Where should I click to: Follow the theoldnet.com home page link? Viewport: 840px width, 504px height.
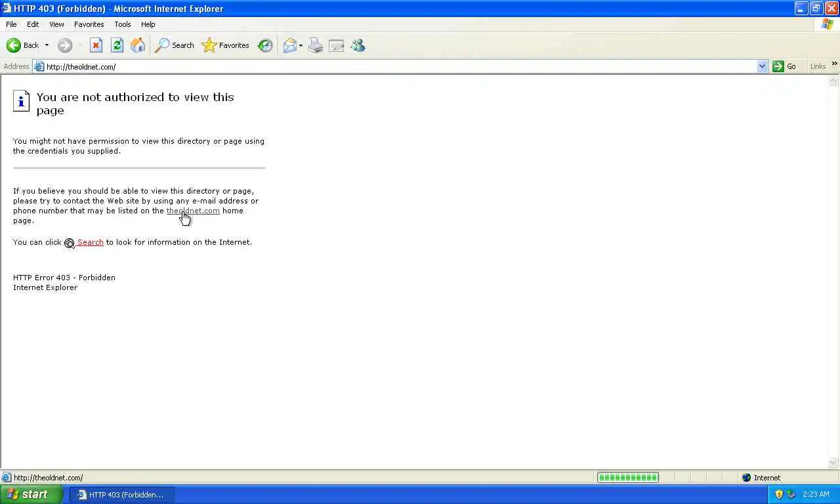point(193,211)
